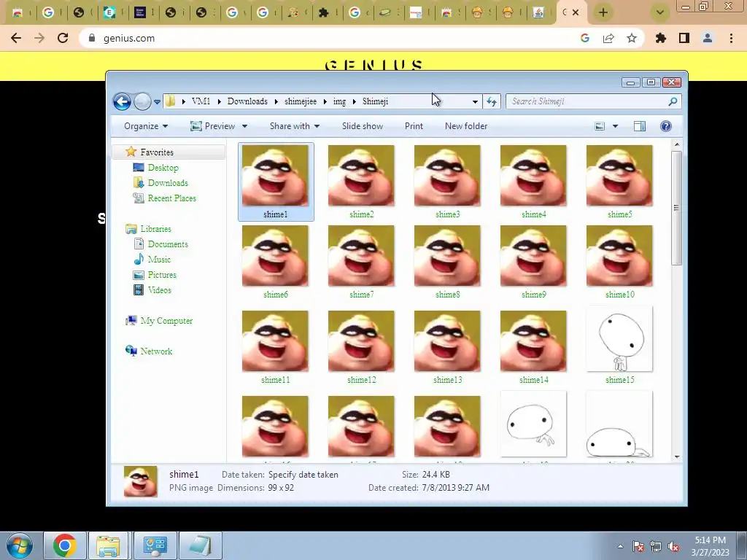The image size is (747, 560).
Task: Open the Chrome three-dot menu
Action: tap(731, 38)
